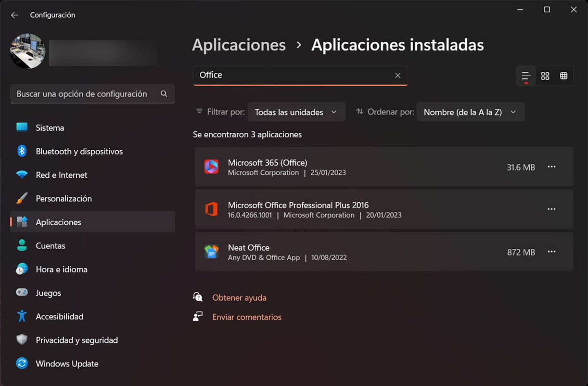Viewport: 588px width, 386px height.
Task: Minimize the Configuración window
Action: [520, 10]
